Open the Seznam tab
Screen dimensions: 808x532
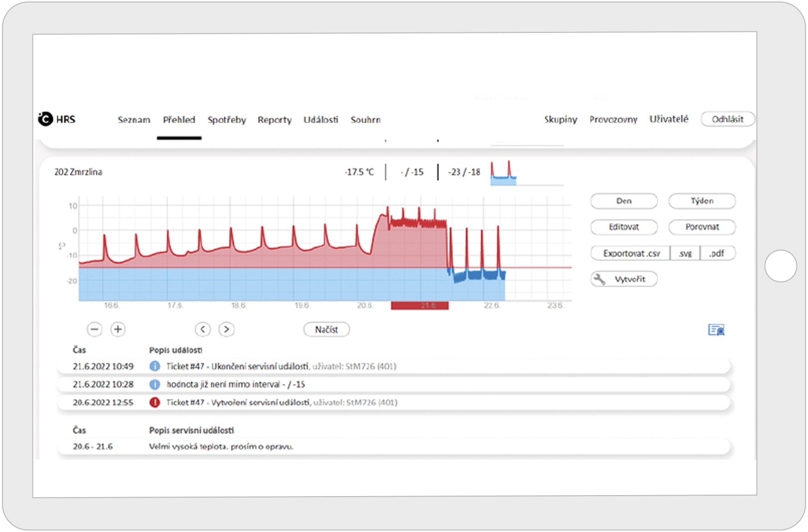(134, 120)
